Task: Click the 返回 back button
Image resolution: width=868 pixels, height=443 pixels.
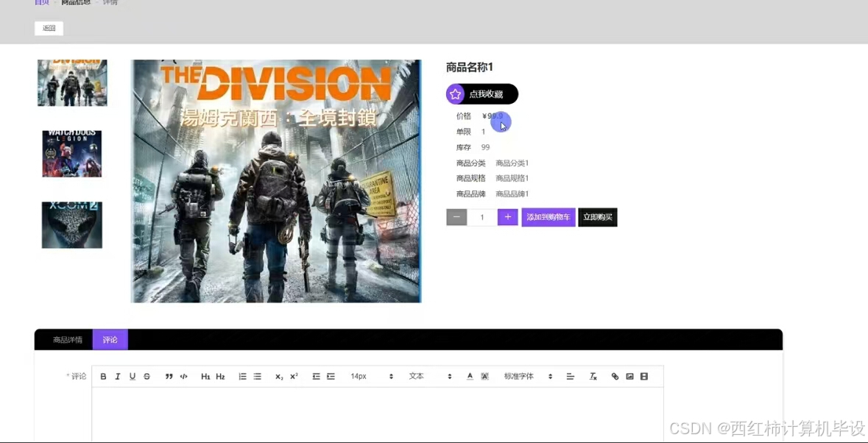Action: [x=49, y=28]
